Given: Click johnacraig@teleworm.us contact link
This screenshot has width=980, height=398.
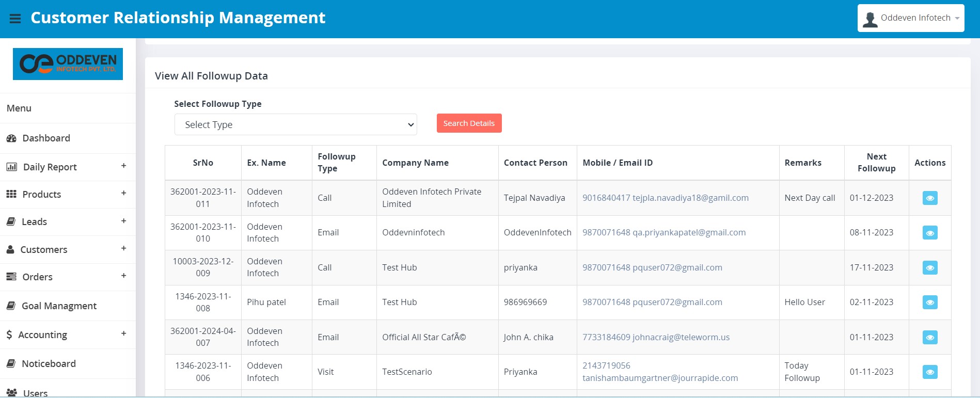Looking at the screenshot, I should pos(681,337).
